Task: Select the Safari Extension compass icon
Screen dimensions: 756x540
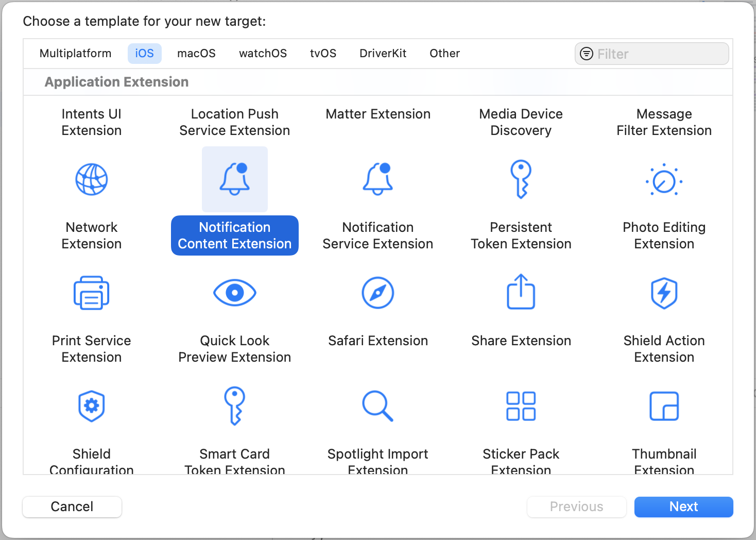Action: tap(378, 293)
